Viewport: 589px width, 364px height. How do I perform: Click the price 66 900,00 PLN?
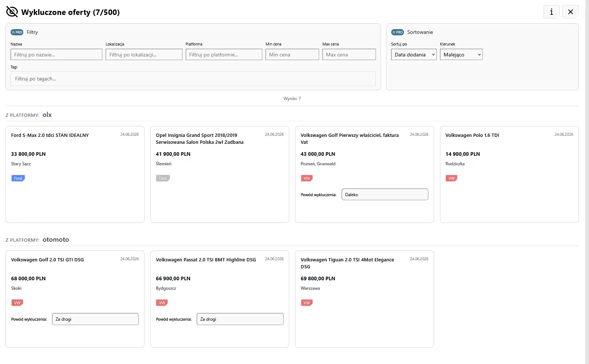pyautogui.click(x=173, y=278)
